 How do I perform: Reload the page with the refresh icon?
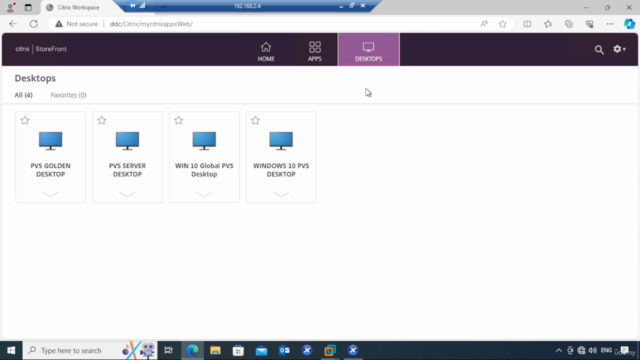tap(34, 24)
